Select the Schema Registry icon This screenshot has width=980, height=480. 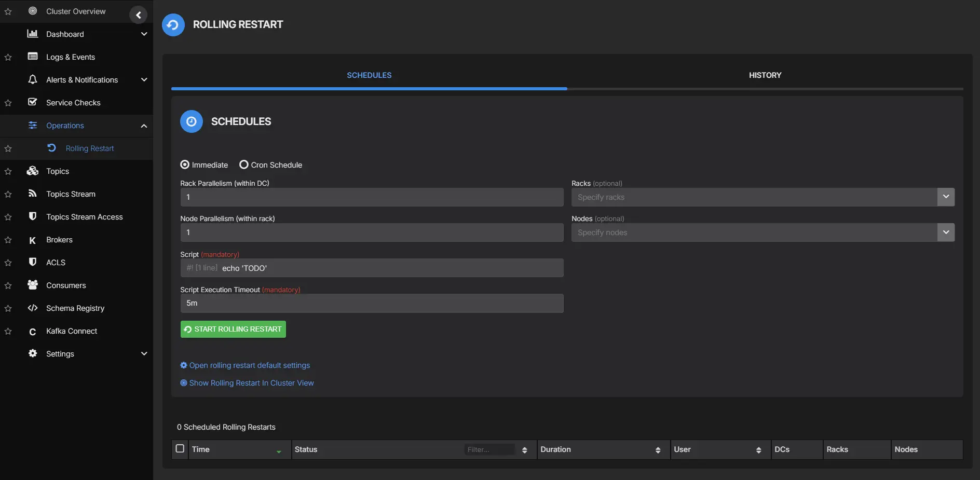pyautogui.click(x=32, y=308)
